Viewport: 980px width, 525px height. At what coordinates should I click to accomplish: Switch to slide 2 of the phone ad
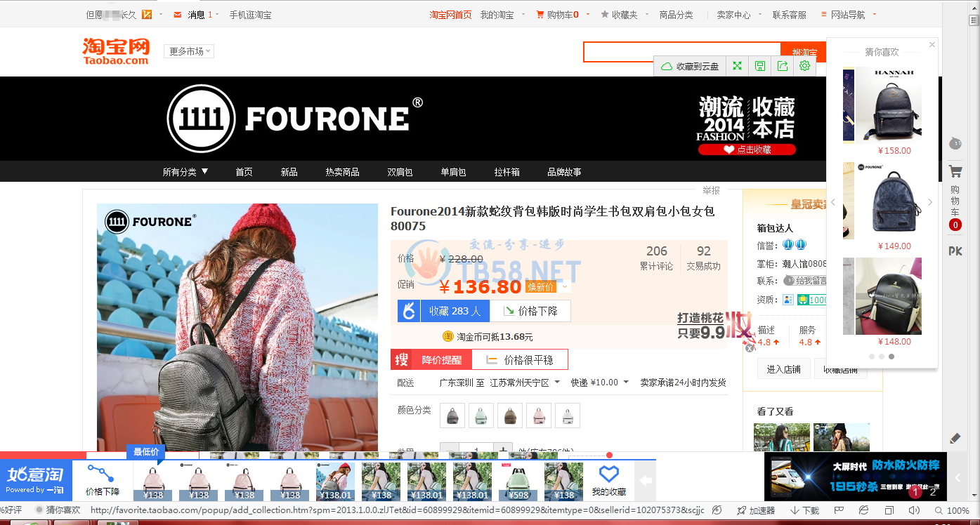point(933,492)
